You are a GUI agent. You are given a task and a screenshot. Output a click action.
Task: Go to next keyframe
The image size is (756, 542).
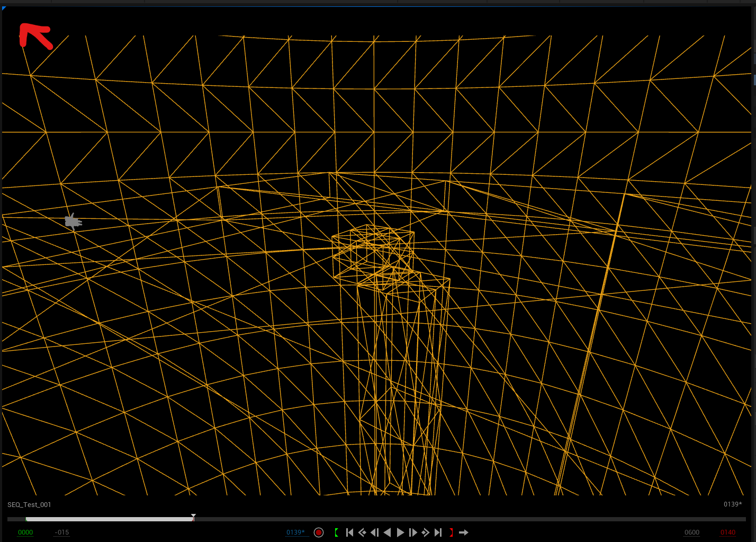point(426,532)
